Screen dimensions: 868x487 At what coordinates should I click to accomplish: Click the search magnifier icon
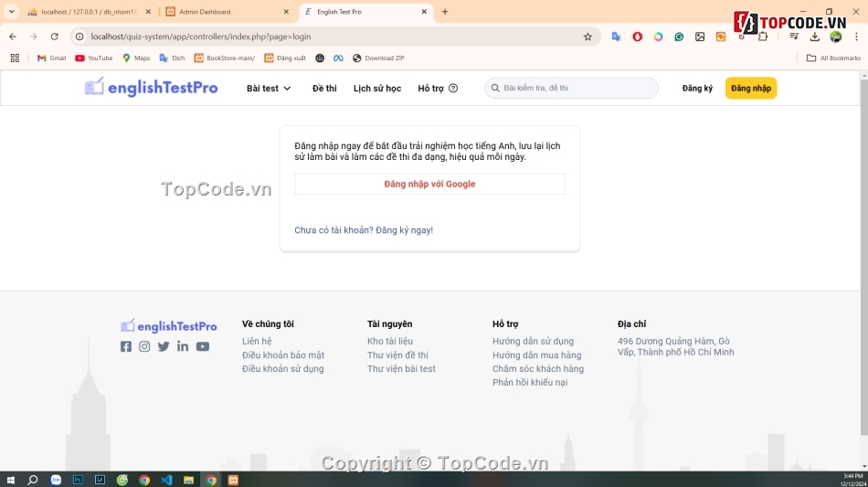pyautogui.click(x=495, y=88)
